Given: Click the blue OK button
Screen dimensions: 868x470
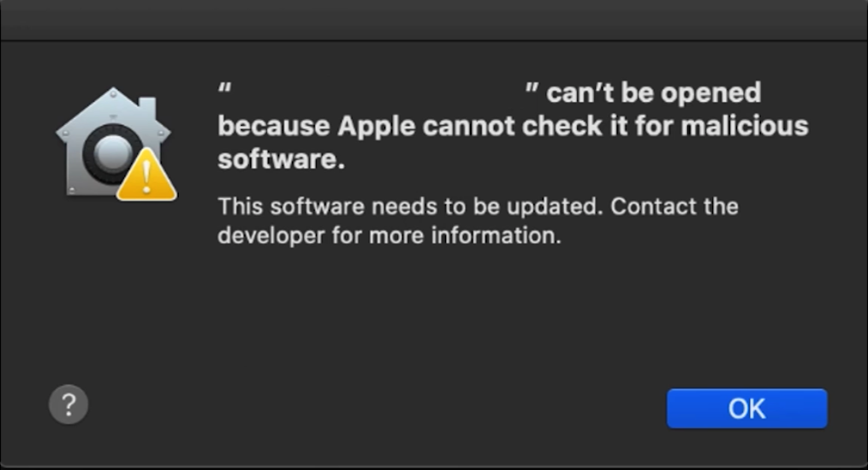Looking at the screenshot, I should tap(746, 408).
